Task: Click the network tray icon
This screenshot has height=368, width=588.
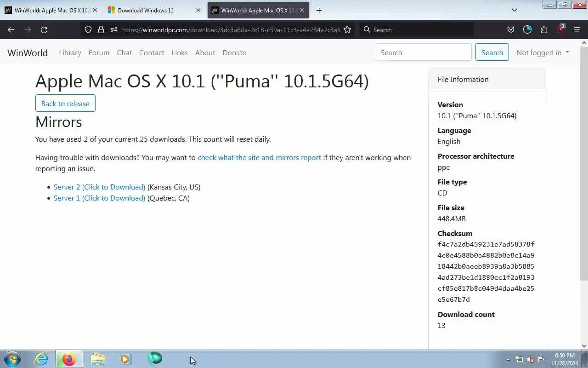Action: click(519, 359)
